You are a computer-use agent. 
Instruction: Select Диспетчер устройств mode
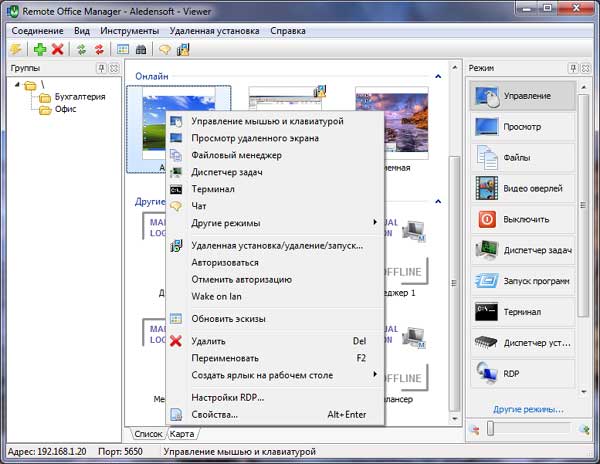(523, 343)
